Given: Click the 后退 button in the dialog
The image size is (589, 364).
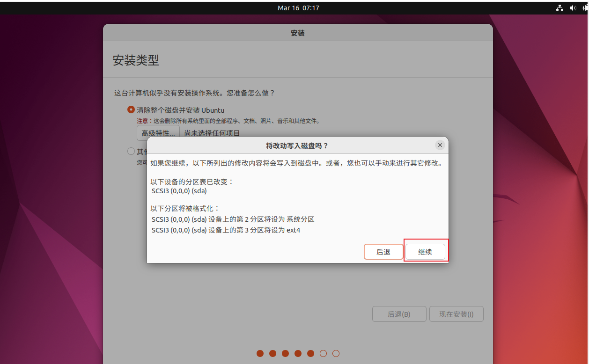Looking at the screenshot, I should click(x=383, y=252).
